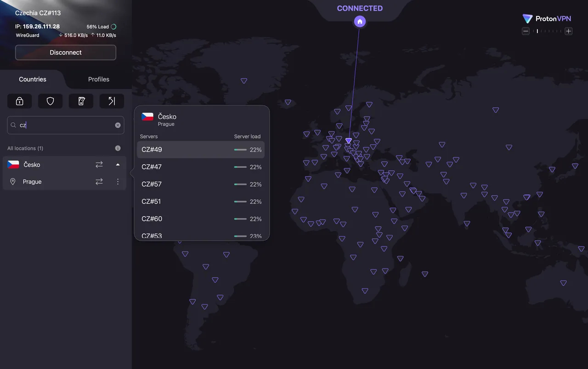The width and height of the screenshot is (588, 369).
Task: Collapse the Česko country row
Action: [118, 164]
